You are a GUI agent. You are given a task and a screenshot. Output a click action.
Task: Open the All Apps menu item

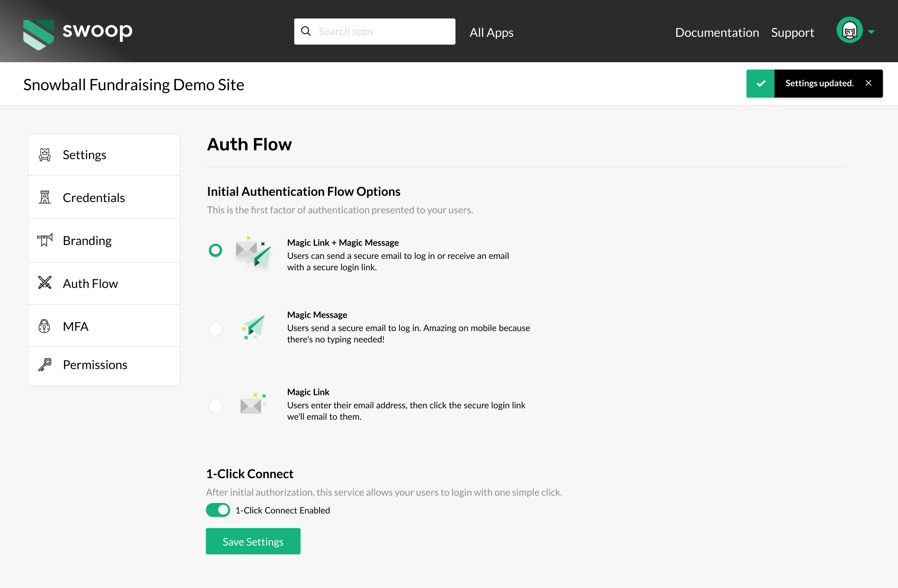(x=491, y=32)
